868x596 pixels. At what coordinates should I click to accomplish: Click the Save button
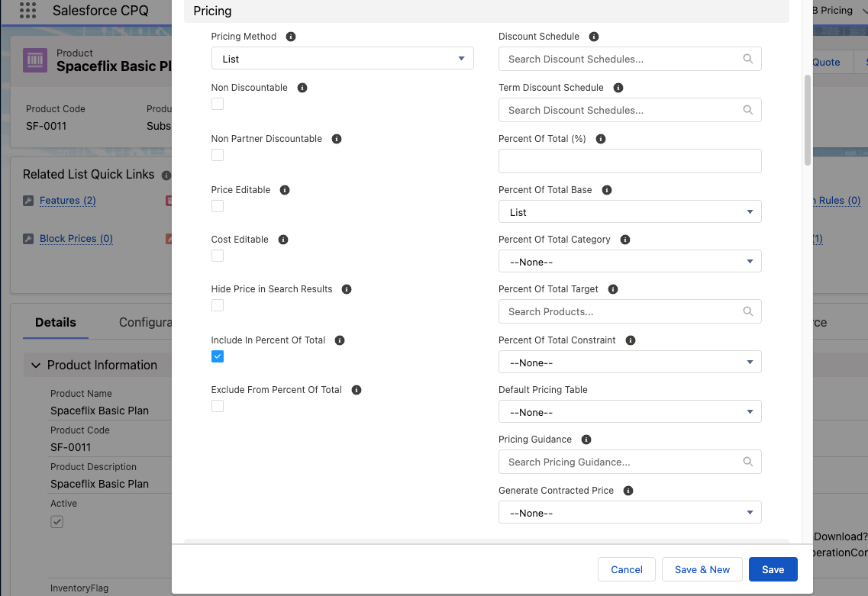click(x=773, y=569)
